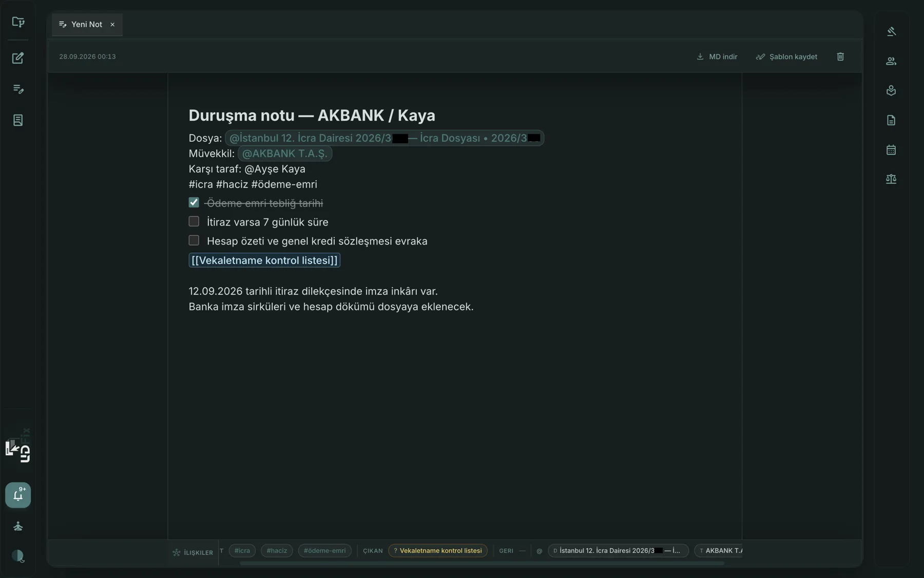Viewport: 924px width, 578px height.
Task: Click the download icon beside MD indir
Action: tap(700, 57)
